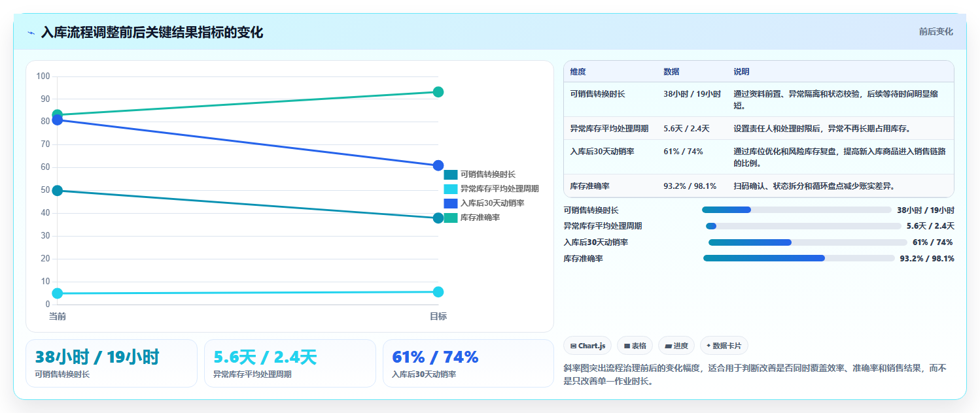This screenshot has width=980, height=413.
Task: Open the 38小时 / 19小时 data card
Action: 111,363
